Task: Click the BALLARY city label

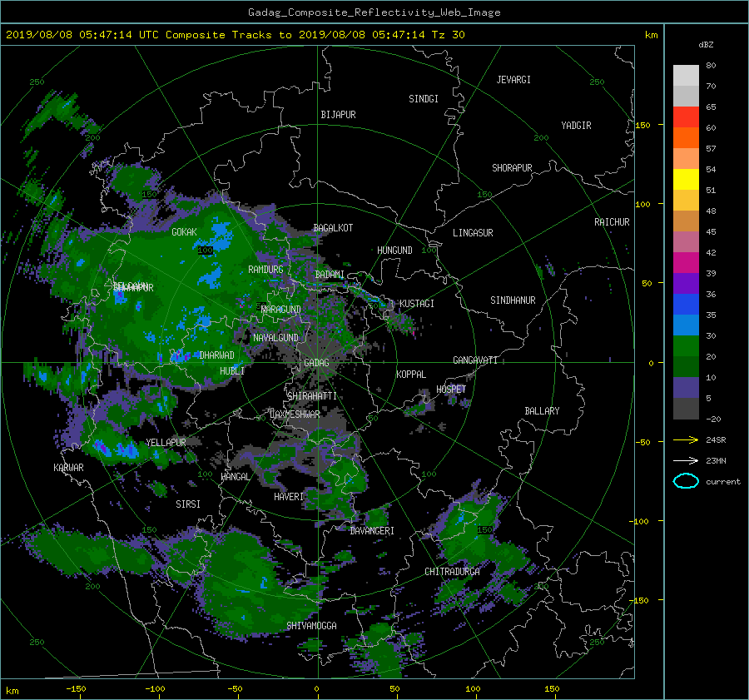Action: 542,411
